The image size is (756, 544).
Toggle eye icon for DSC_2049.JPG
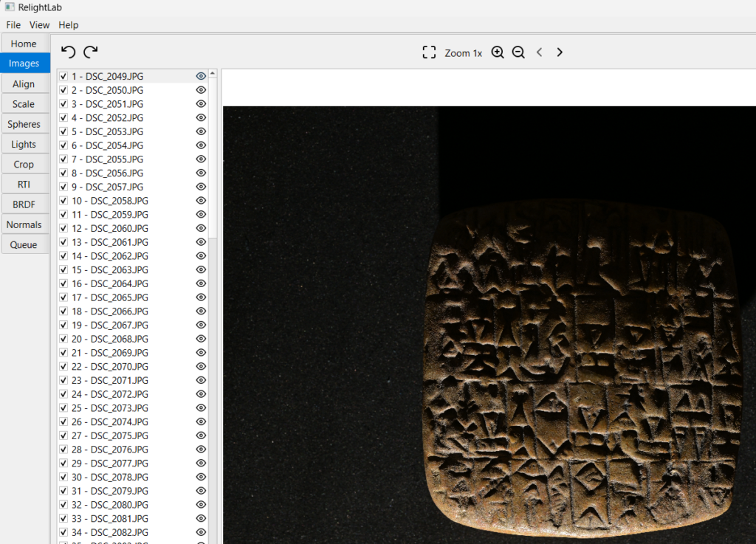click(201, 76)
